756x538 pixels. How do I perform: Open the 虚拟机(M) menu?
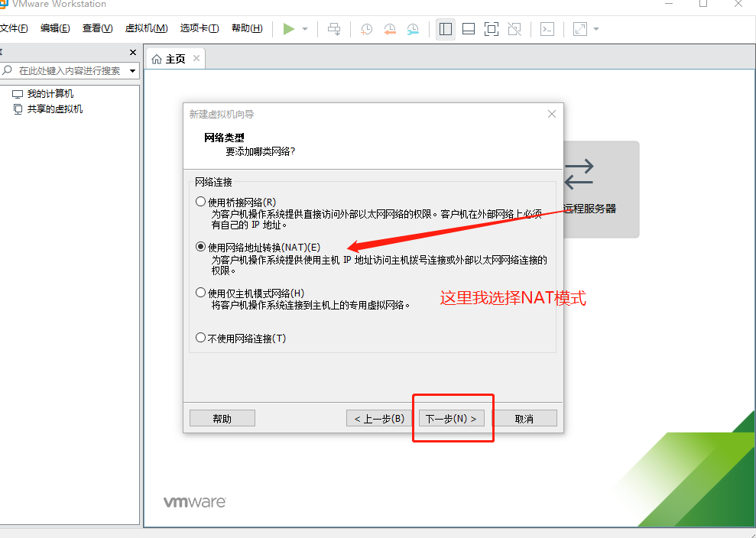pos(146,28)
